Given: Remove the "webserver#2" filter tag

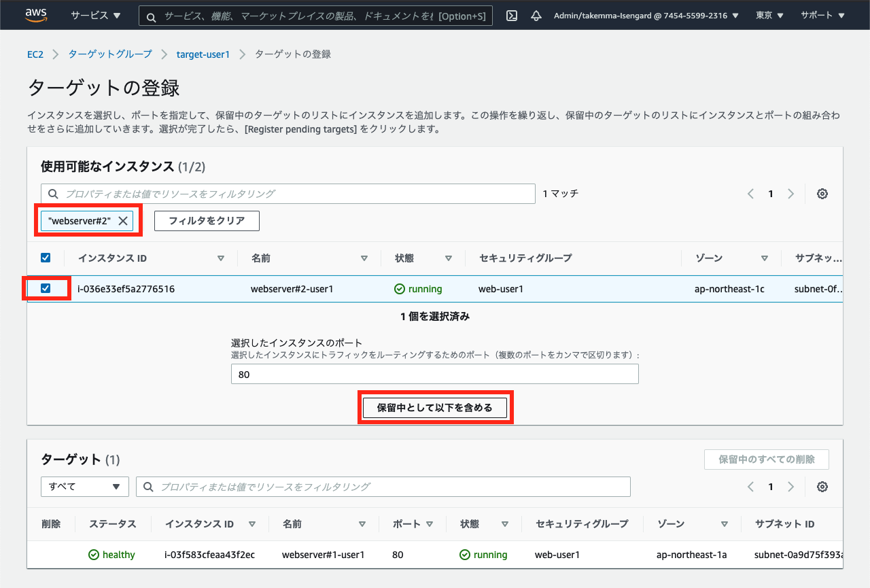Looking at the screenshot, I should pyautogui.click(x=123, y=221).
